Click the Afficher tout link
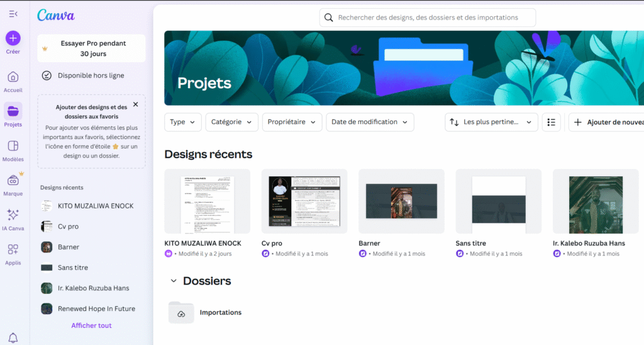Viewport: 644px width, 345px height. point(91,325)
